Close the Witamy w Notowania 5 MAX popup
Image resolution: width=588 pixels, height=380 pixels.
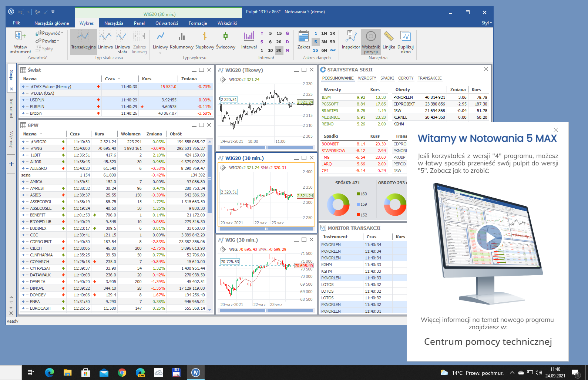pyautogui.click(x=555, y=130)
